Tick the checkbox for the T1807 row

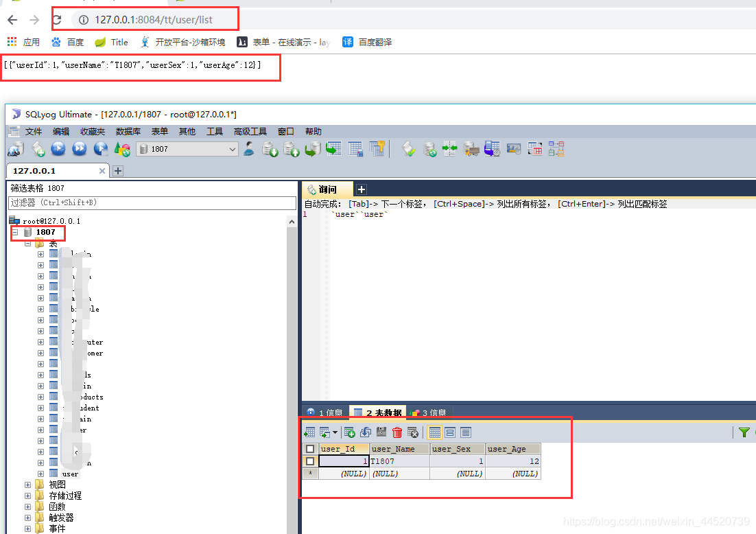[310, 462]
